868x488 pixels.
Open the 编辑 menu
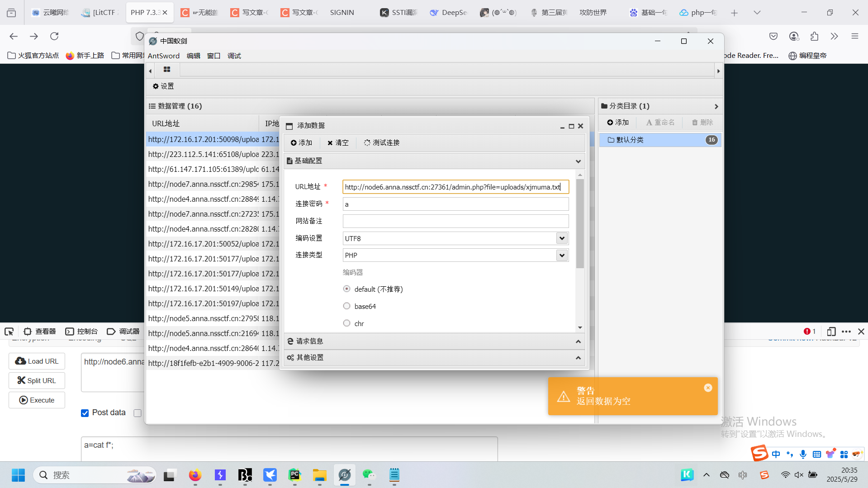pyautogui.click(x=194, y=56)
